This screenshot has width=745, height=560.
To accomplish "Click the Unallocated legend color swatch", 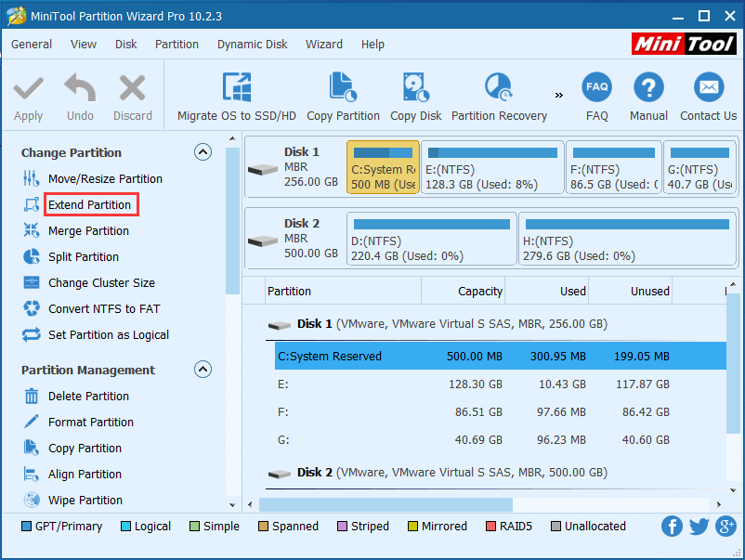I will (554, 526).
